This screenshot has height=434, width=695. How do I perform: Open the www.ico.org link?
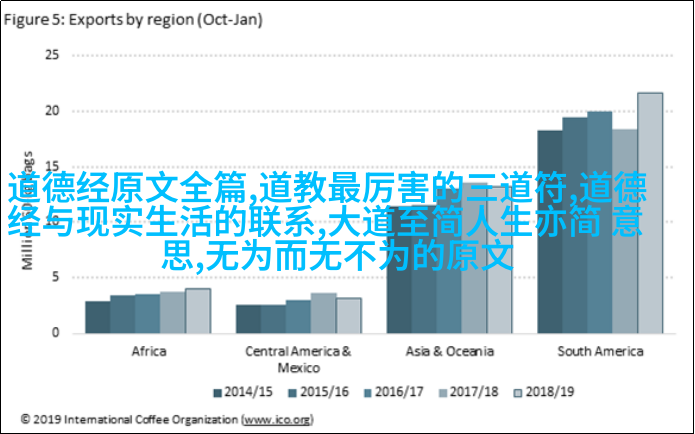click(x=278, y=417)
